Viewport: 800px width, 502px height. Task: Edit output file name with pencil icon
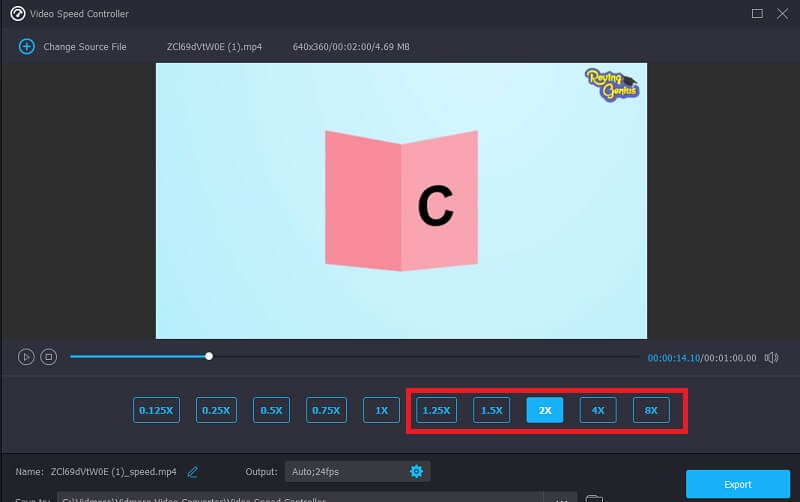(x=193, y=471)
